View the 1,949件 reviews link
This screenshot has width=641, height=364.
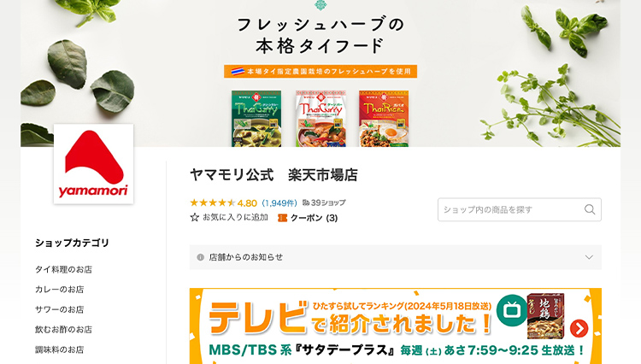click(x=279, y=203)
